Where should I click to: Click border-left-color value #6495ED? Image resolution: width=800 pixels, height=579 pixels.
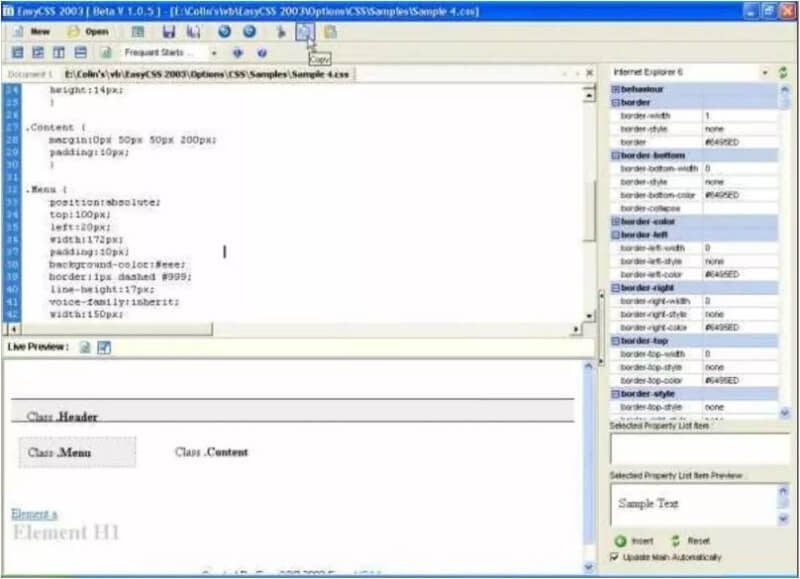click(740, 274)
